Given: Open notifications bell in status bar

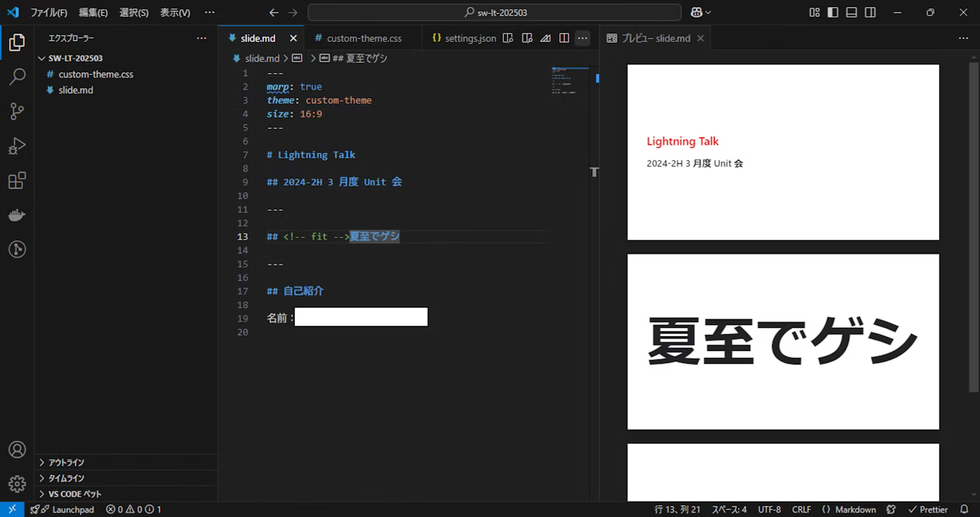Looking at the screenshot, I should coord(964,509).
